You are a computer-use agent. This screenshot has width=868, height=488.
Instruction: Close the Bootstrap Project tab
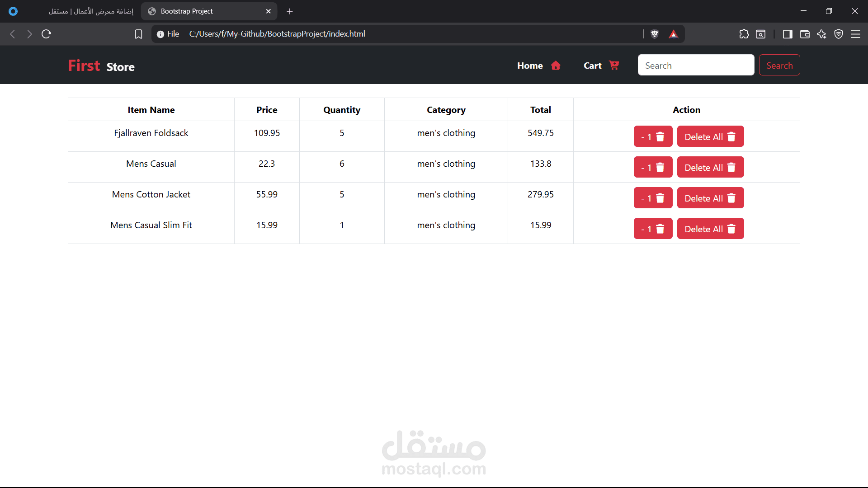[269, 11]
